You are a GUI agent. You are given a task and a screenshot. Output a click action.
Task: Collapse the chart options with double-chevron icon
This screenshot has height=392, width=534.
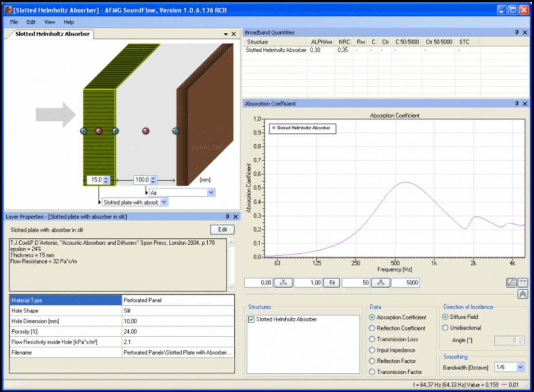(523, 294)
